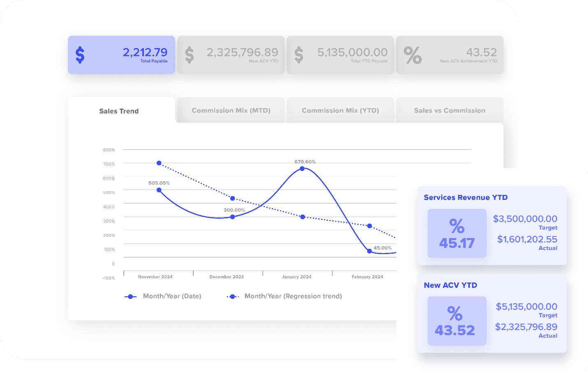Image resolution: width=588 pixels, height=375 pixels.
Task: Click the $3,500,000.00 Services Revenue target
Action: tap(525, 219)
